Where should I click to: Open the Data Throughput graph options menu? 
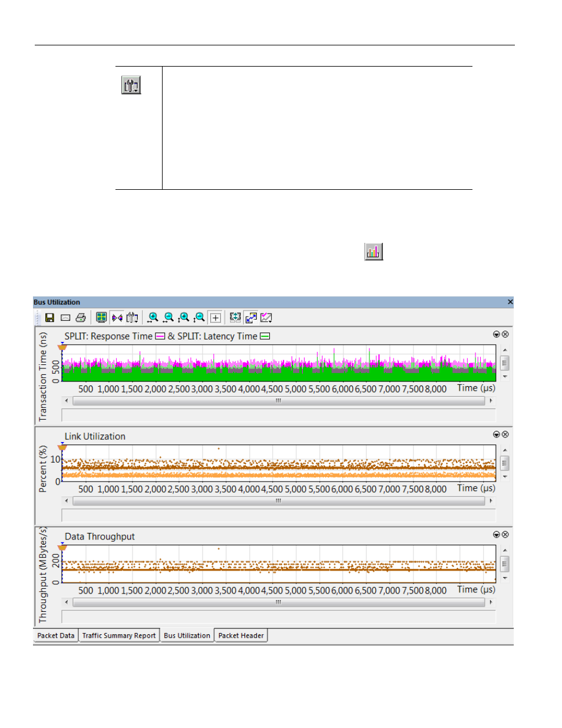(497, 535)
